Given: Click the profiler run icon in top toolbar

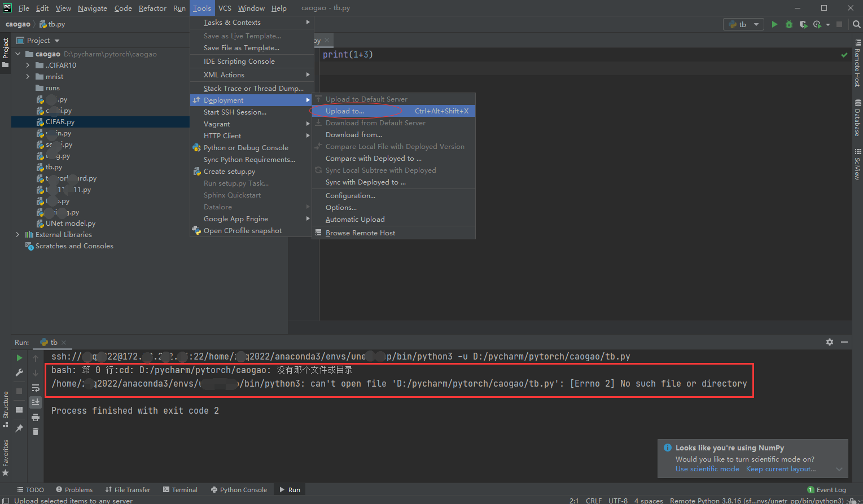Looking at the screenshot, I should coord(817,24).
